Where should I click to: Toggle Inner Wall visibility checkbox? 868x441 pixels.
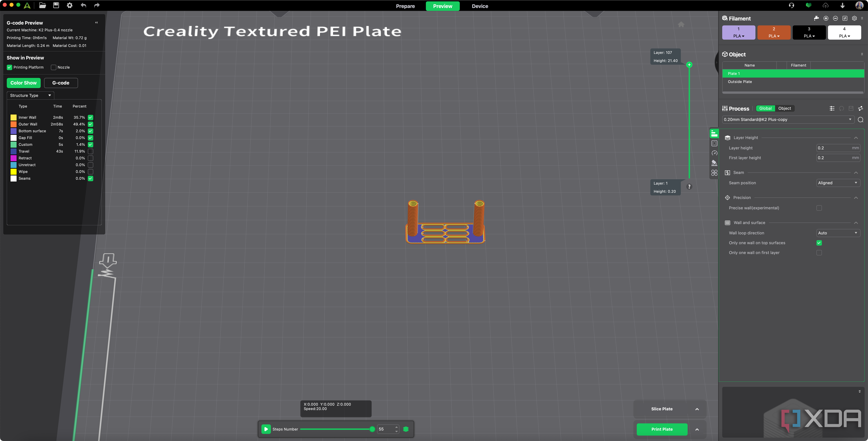[90, 118]
